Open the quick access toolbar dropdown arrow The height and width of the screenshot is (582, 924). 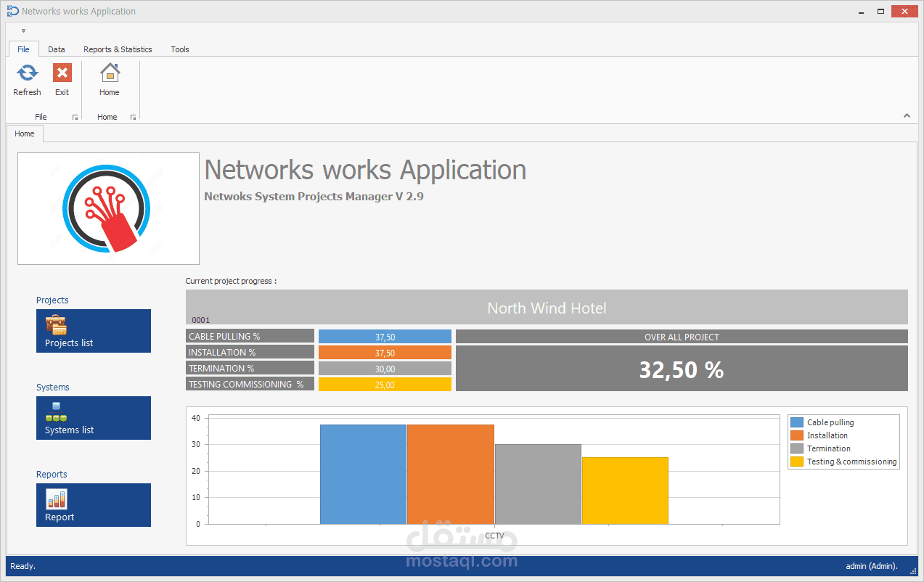23,30
